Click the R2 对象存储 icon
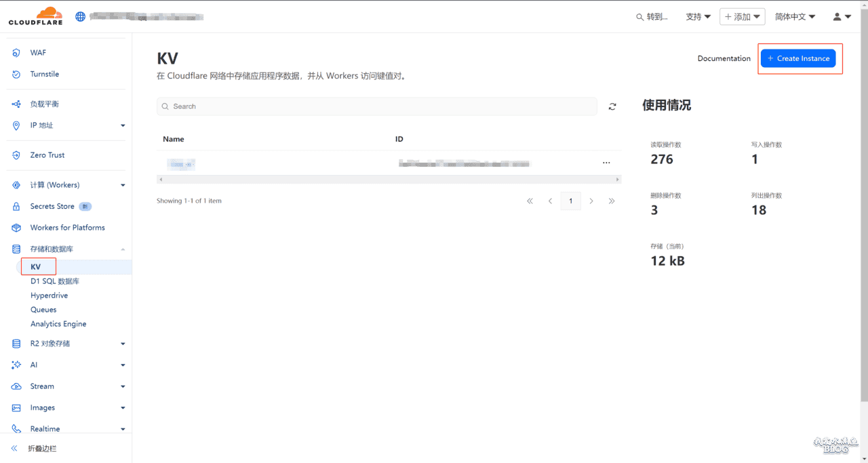The width and height of the screenshot is (868, 463). (x=16, y=344)
